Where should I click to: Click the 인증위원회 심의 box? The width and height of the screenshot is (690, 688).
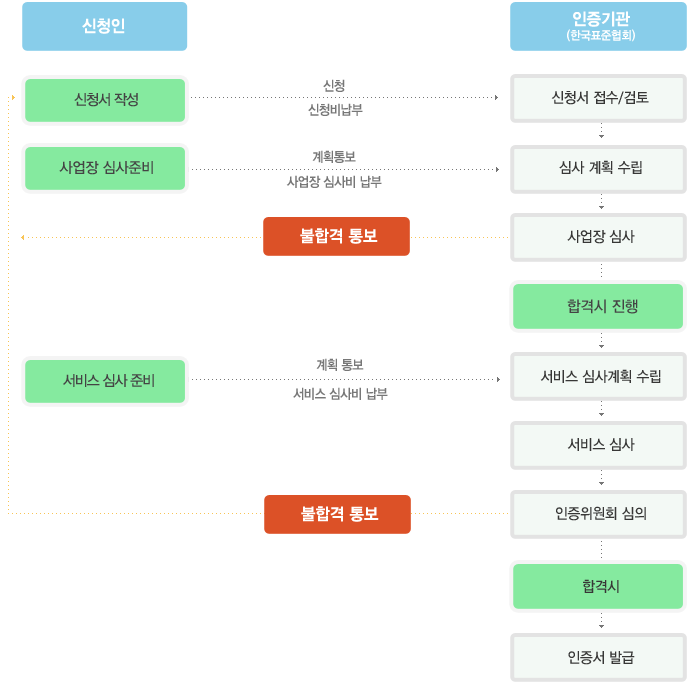598,514
